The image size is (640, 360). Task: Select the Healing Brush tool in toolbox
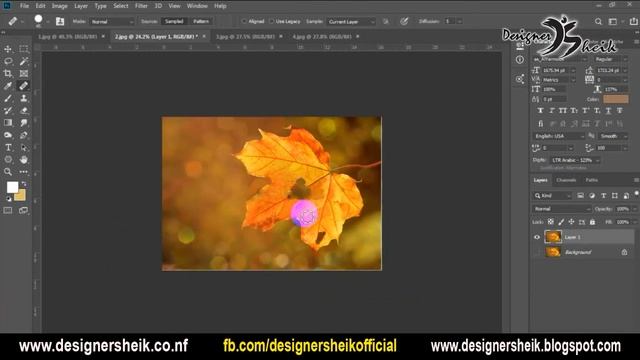pos(24,86)
